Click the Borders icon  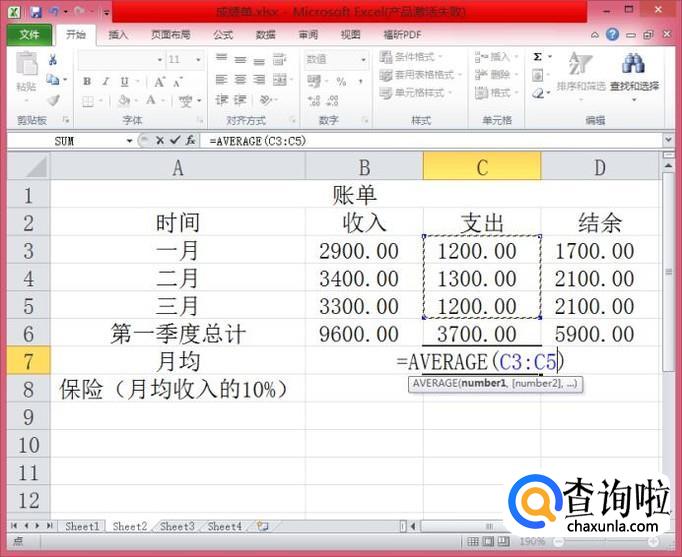[x=88, y=101]
